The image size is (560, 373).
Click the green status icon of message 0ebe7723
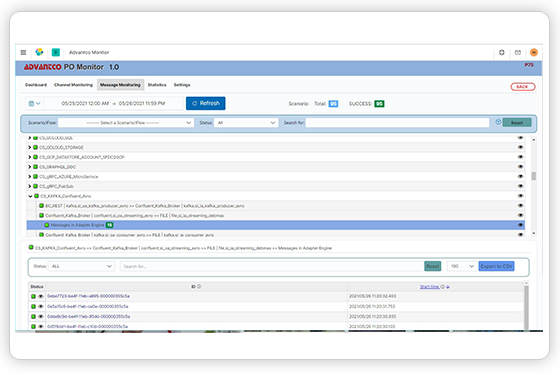[33, 296]
